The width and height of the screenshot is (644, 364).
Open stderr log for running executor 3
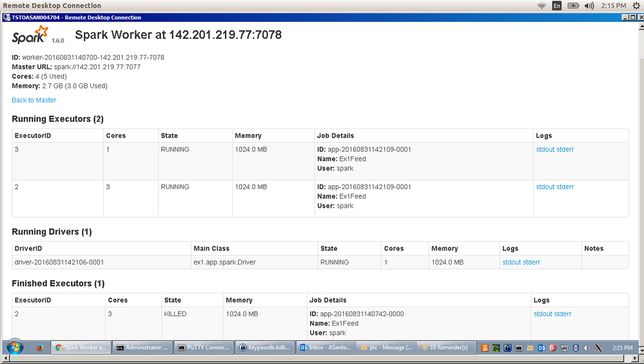565,149
